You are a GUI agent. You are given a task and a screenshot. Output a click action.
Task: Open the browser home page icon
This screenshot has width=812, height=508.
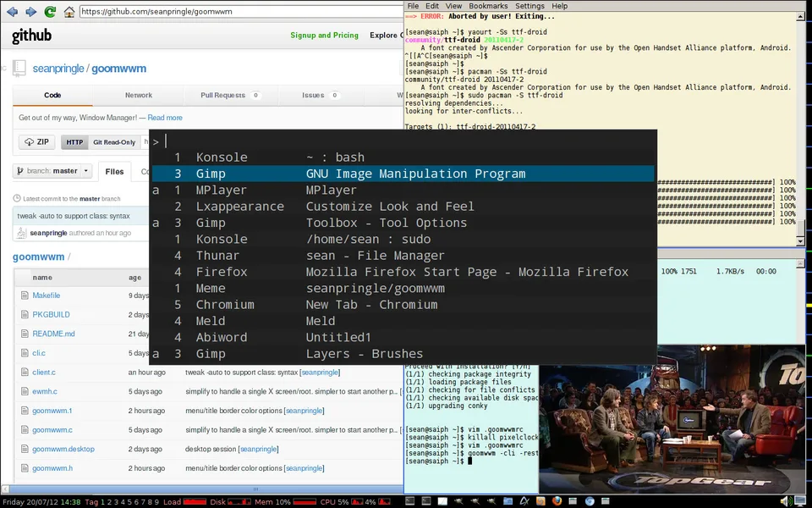[69, 11]
